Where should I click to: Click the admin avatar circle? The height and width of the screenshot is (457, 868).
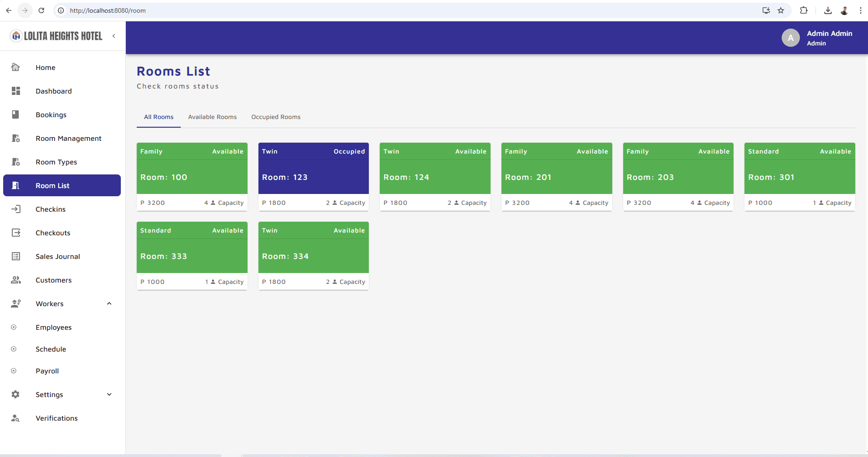point(790,38)
